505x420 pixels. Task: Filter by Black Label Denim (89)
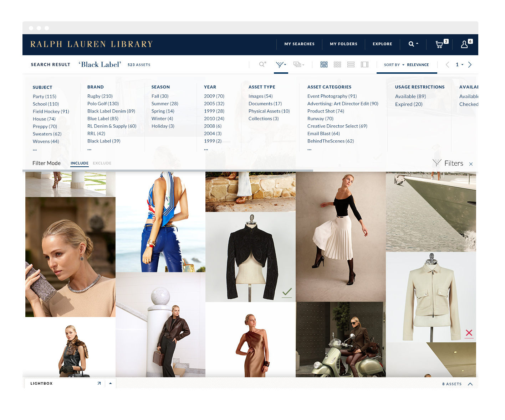(111, 111)
